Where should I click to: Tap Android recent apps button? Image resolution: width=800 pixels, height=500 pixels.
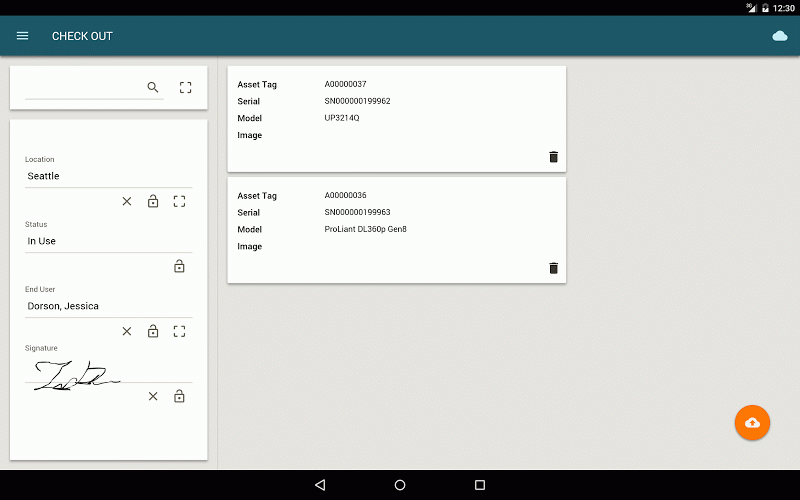pyautogui.click(x=480, y=485)
